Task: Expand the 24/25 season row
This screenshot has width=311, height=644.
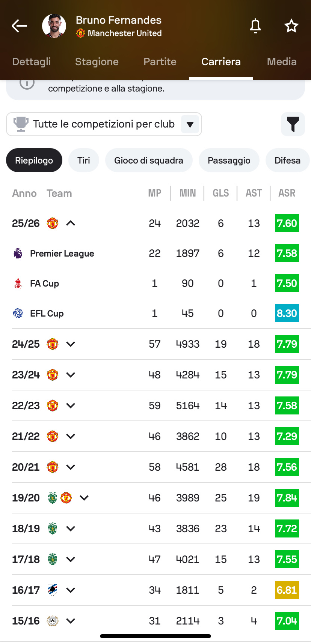Action: (x=71, y=344)
